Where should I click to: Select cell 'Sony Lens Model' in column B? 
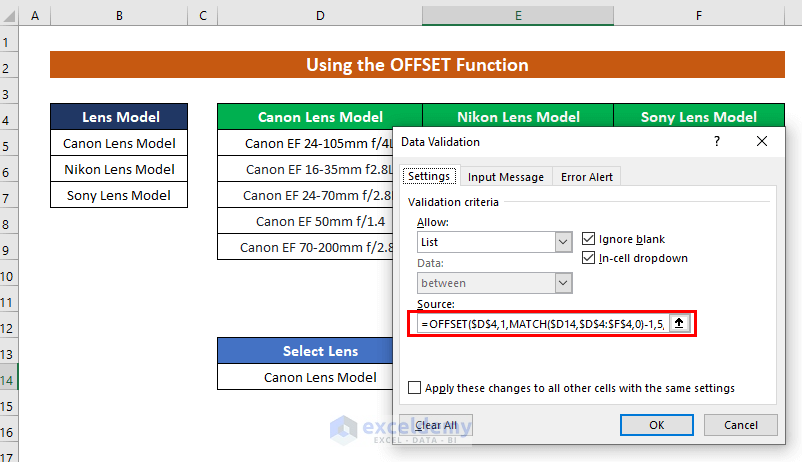click(119, 195)
